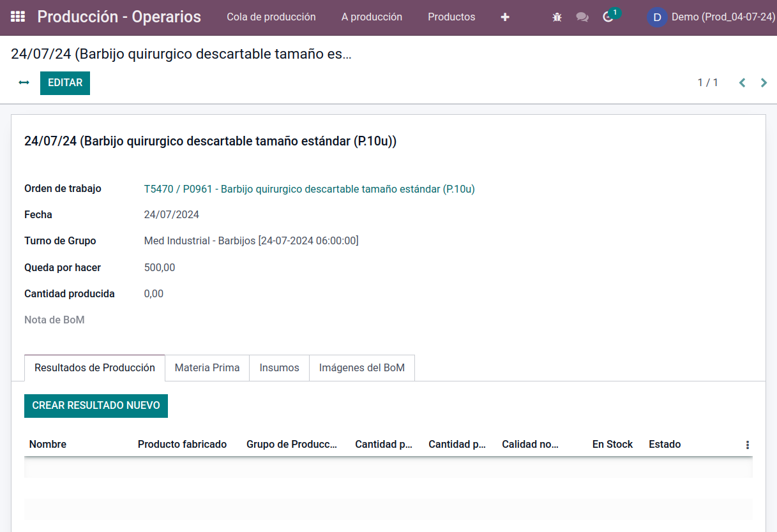Switch to Insumos tab
The height and width of the screenshot is (532, 777).
tap(279, 368)
